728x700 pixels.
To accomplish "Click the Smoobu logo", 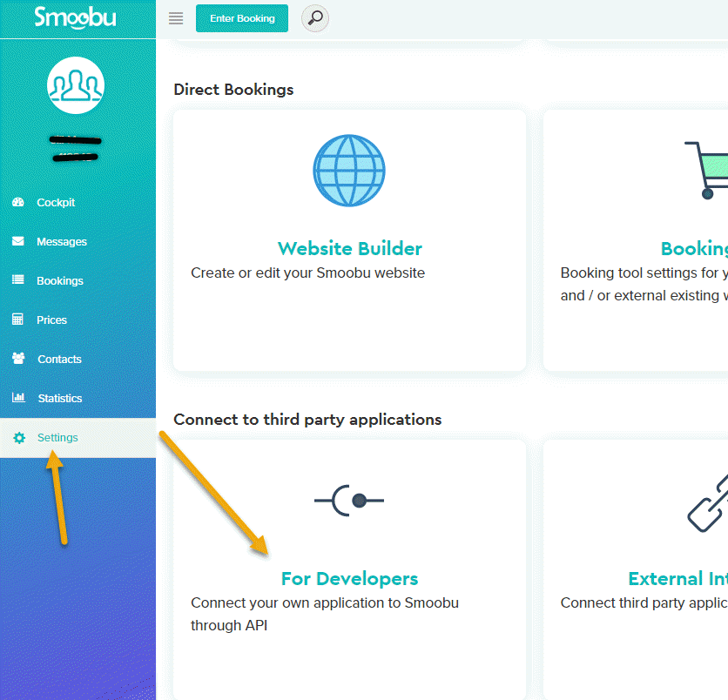I will point(75,17).
